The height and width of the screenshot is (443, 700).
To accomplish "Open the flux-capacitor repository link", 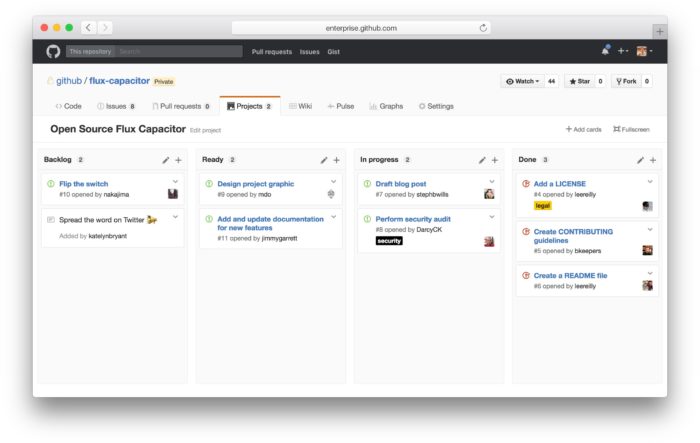I will pyautogui.click(x=119, y=81).
